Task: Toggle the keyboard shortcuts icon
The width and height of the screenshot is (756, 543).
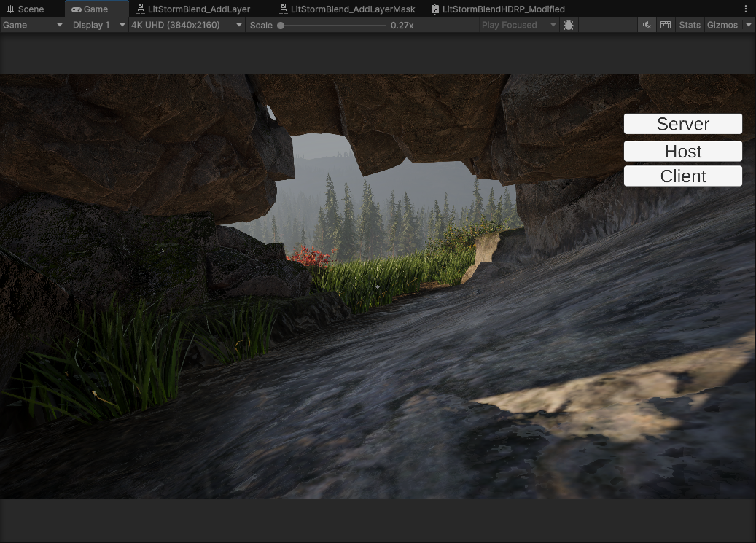Action: coord(666,25)
